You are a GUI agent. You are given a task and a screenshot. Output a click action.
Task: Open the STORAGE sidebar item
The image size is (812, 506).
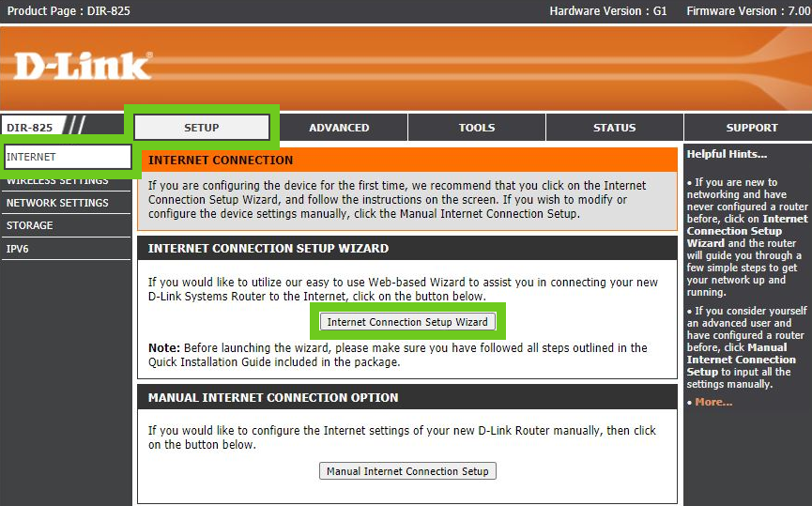pyautogui.click(x=30, y=225)
